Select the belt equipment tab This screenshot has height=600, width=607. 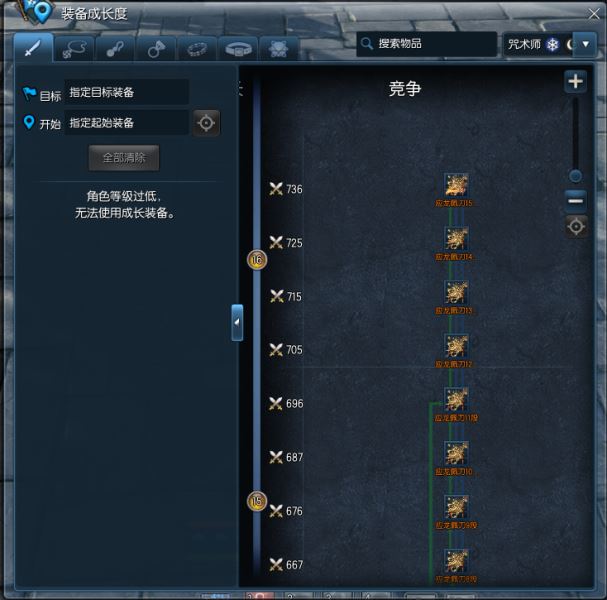[238, 49]
